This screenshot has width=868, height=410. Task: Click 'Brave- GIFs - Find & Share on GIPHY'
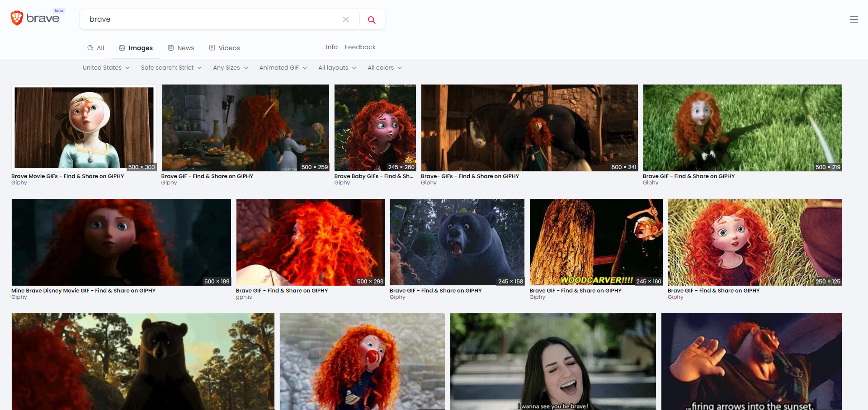point(470,176)
